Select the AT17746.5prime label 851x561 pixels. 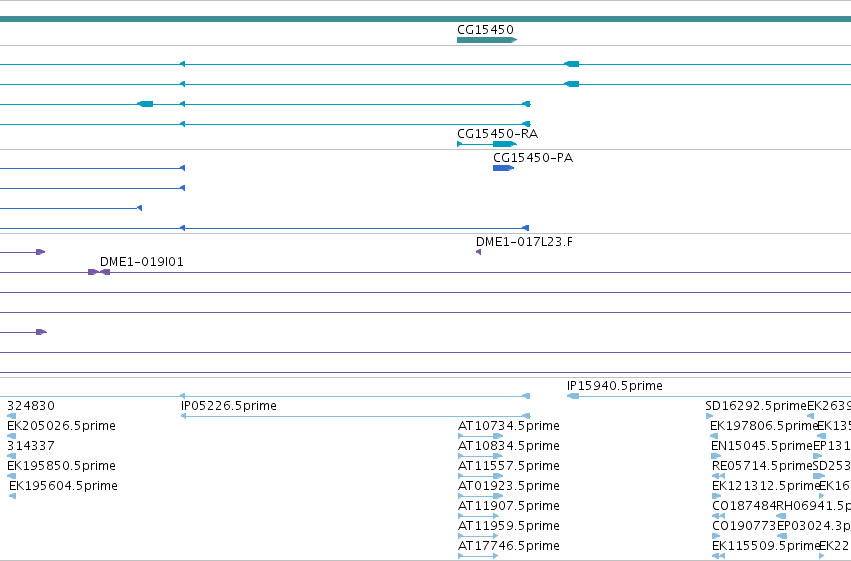[x=509, y=546]
